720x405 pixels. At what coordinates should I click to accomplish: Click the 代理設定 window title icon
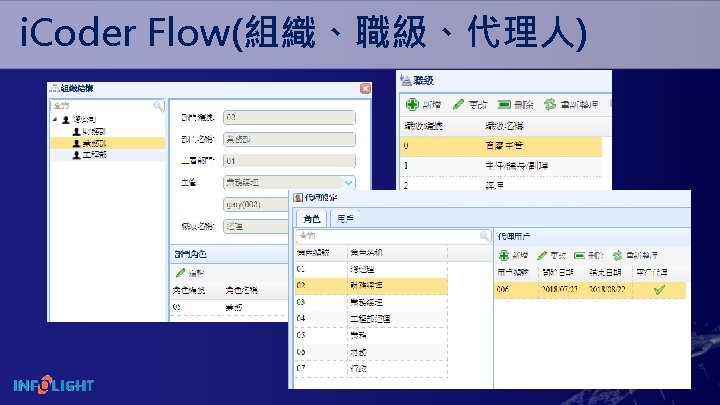coord(298,198)
